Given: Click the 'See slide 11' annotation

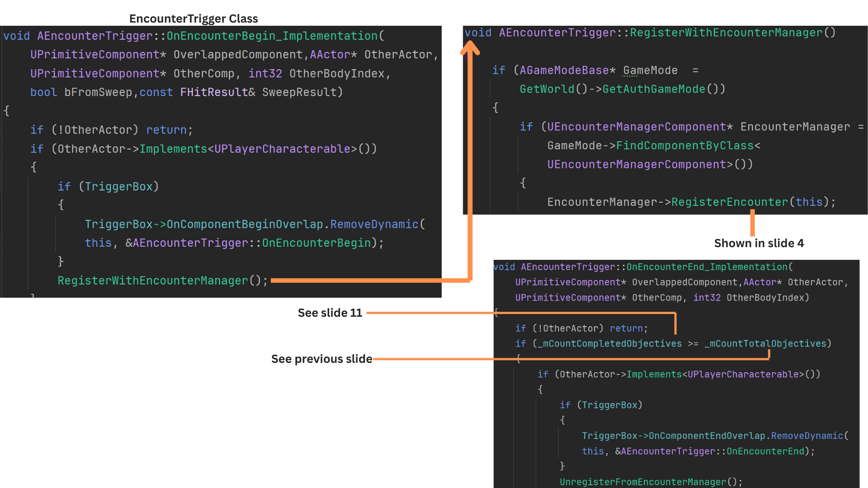Looking at the screenshot, I should coord(330,313).
